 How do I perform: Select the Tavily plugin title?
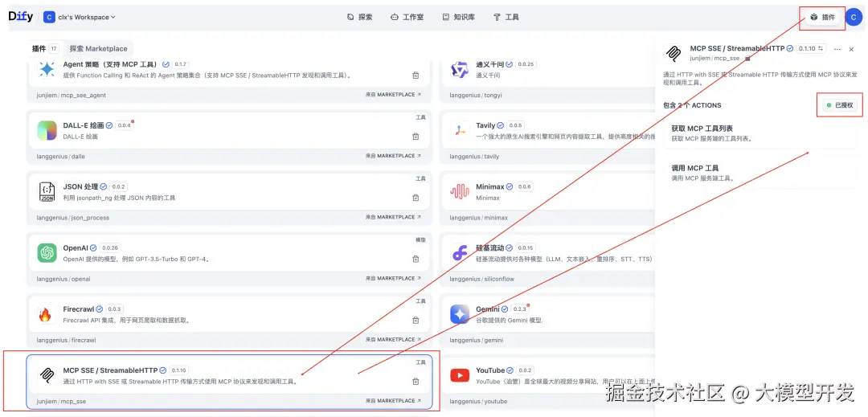click(x=485, y=125)
